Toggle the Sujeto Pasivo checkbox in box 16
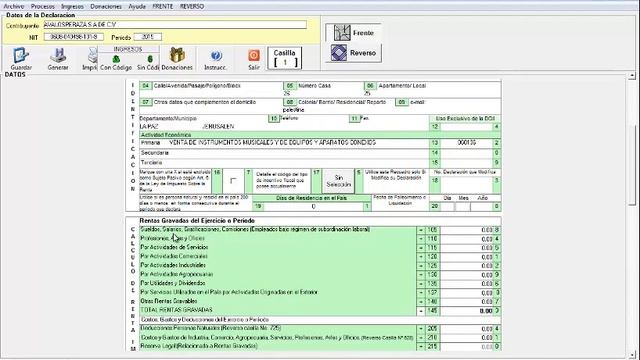640x360 pixels. 233,181
